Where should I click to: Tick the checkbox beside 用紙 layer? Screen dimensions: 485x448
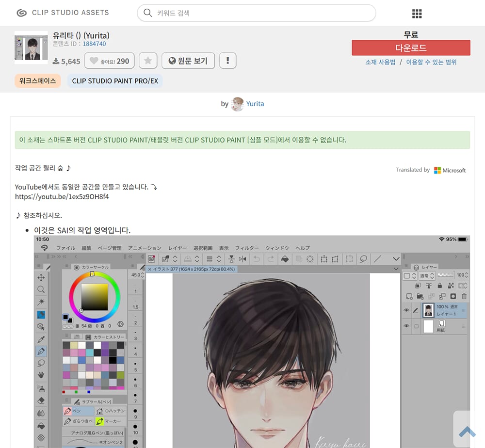[x=416, y=326]
